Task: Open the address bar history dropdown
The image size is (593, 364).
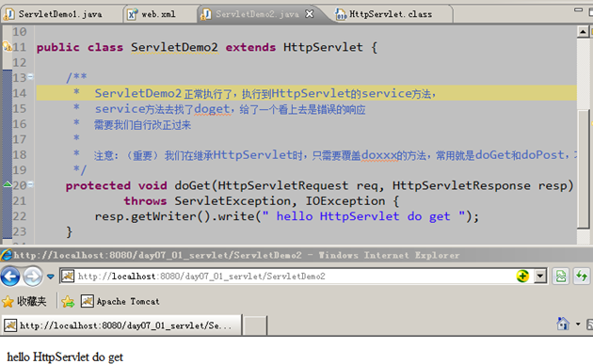Action: click(x=540, y=277)
